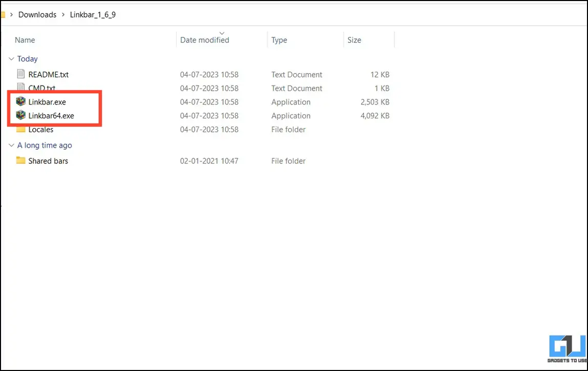Select the Locales folder icon
Image resolution: width=588 pixels, height=371 pixels.
20,130
